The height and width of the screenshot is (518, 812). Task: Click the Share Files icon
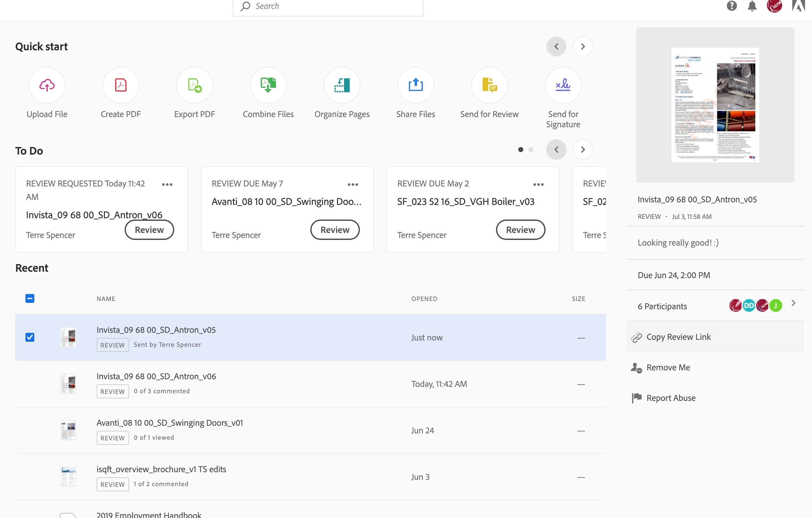point(416,85)
